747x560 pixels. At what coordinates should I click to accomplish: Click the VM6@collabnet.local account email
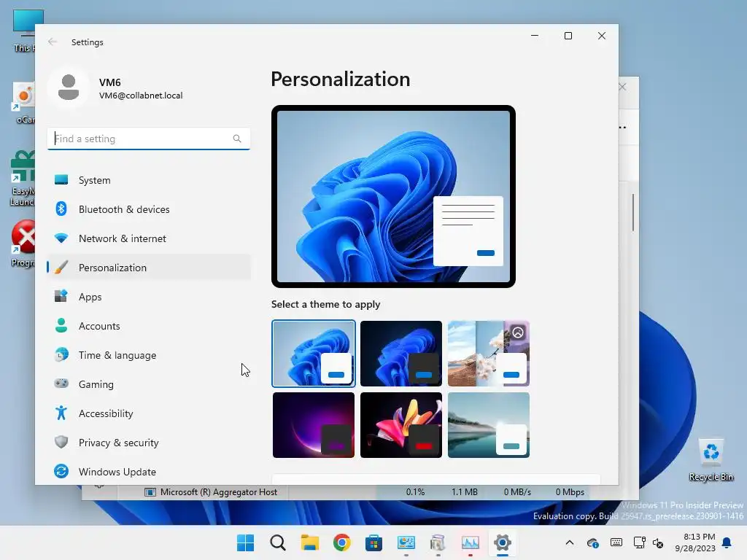point(141,96)
